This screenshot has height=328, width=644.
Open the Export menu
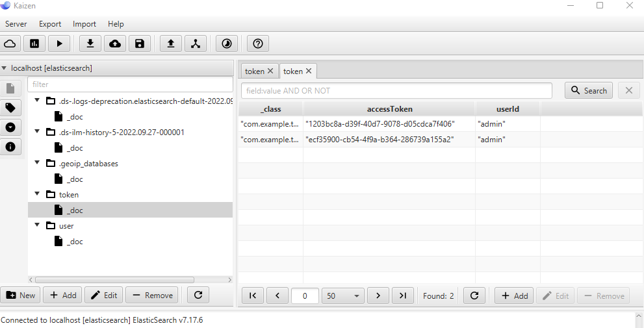tap(50, 24)
